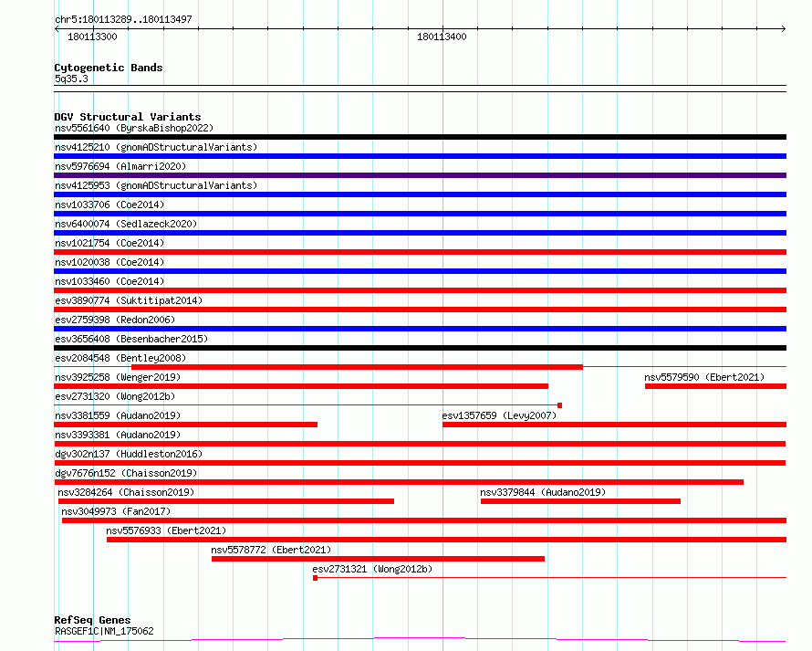Click the nsv1021754 (Coe2014) label
Screen dimensions: 812x651
pyautogui.click(x=109, y=243)
